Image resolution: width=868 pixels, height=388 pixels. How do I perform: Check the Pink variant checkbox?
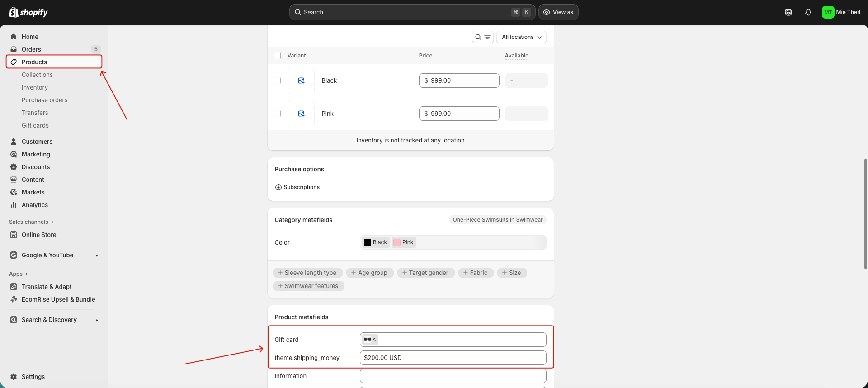277,114
